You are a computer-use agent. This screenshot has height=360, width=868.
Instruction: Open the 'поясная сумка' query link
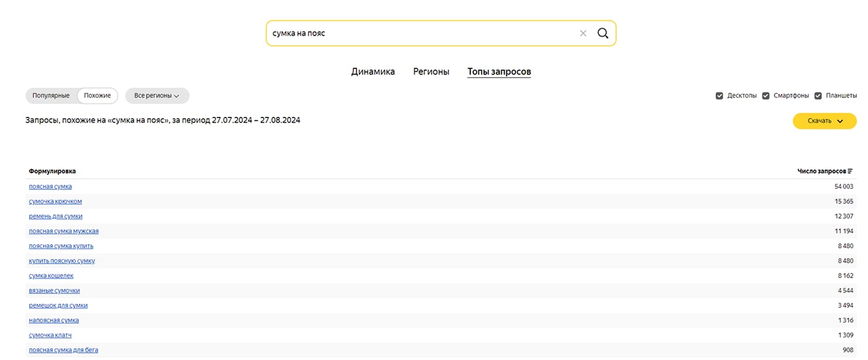[x=50, y=186]
